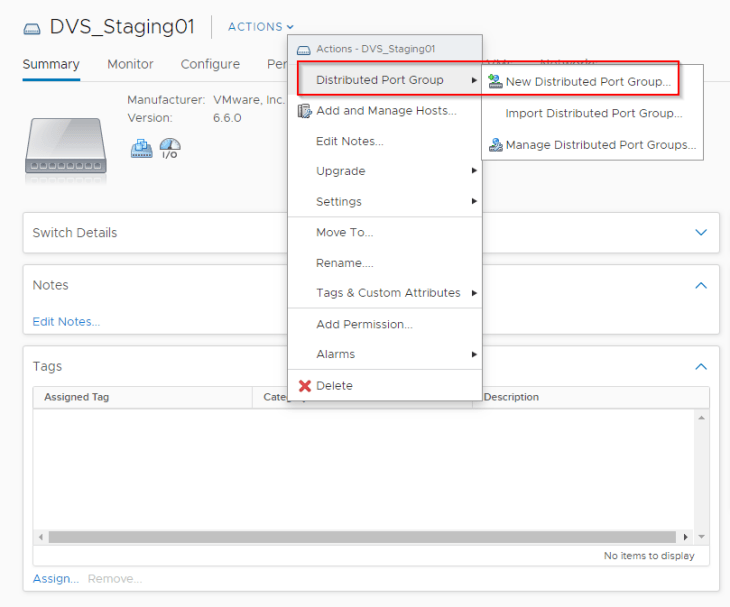Collapse the Tags panel
The height and width of the screenshot is (607, 730).
[x=700, y=367]
